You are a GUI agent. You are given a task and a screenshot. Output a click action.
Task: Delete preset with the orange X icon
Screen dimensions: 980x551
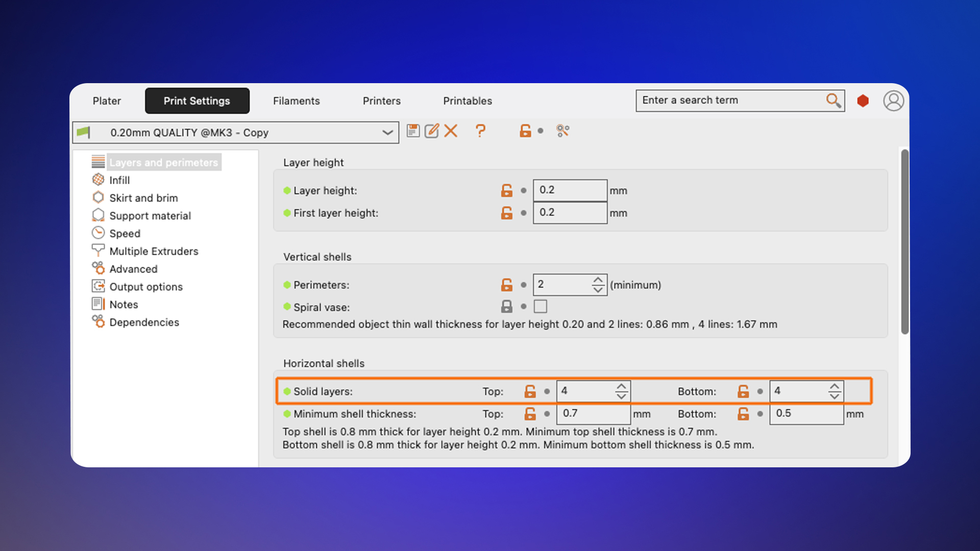[x=451, y=131]
